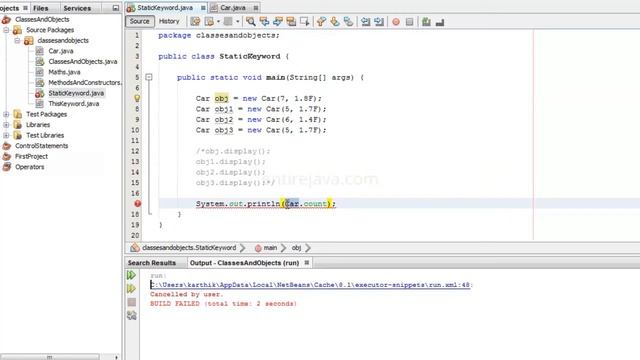
Task: Click the Find Selection magnifier icon
Action: [251, 22]
